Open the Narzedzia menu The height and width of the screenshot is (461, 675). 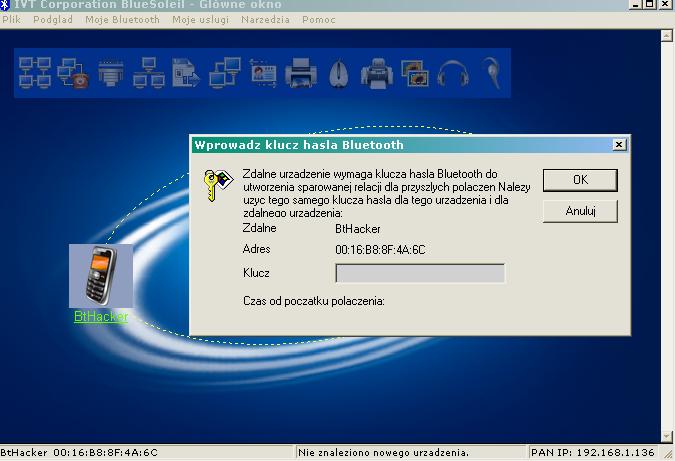(265, 19)
